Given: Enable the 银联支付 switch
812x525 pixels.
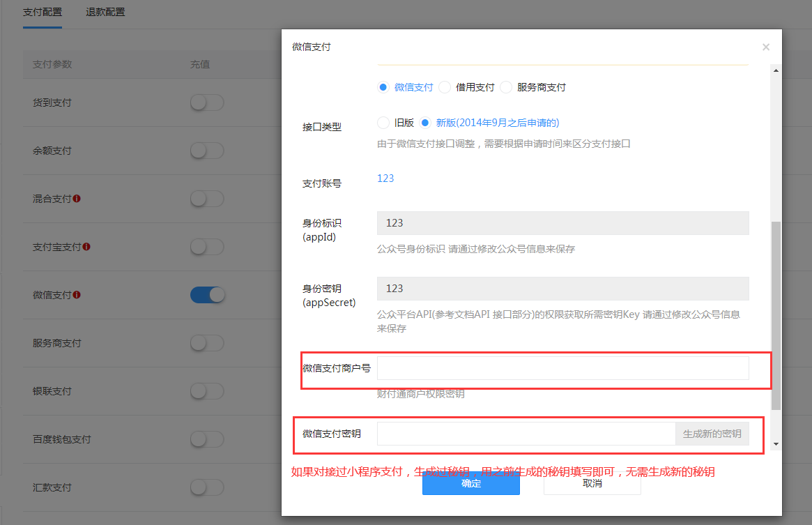Looking at the screenshot, I should pyautogui.click(x=207, y=391).
